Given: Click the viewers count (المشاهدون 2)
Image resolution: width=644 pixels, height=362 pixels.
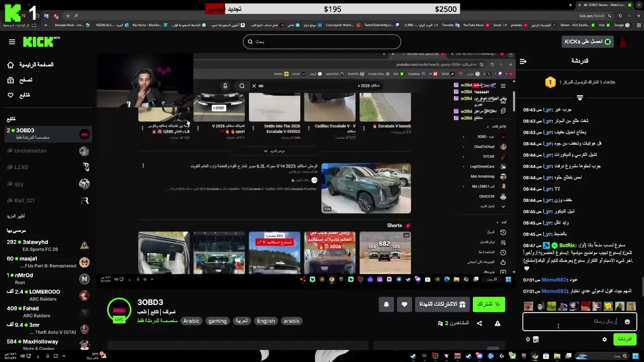Looking at the screenshot, I should pyautogui.click(x=453, y=323).
